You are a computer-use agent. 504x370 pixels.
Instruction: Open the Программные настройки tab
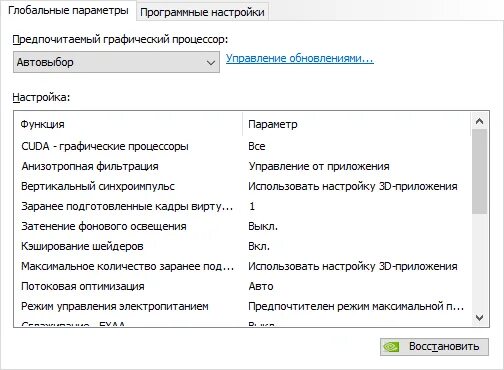[202, 12]
